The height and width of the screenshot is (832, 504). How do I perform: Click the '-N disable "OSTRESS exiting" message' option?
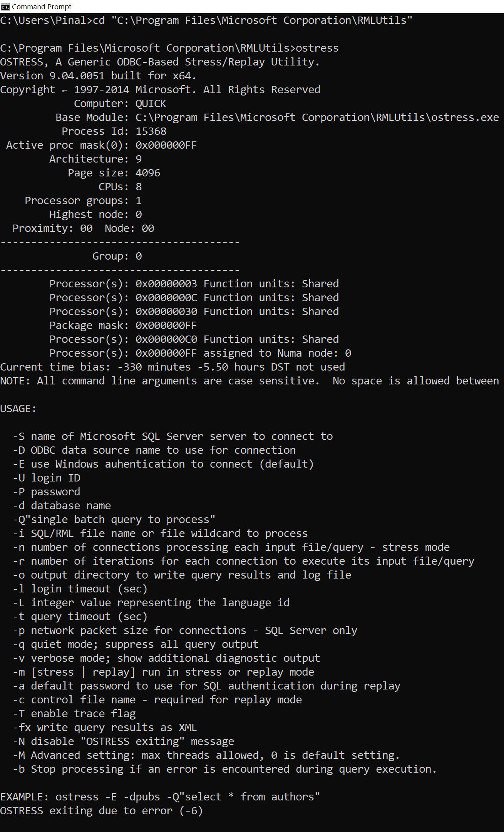(x=123, y=741)
